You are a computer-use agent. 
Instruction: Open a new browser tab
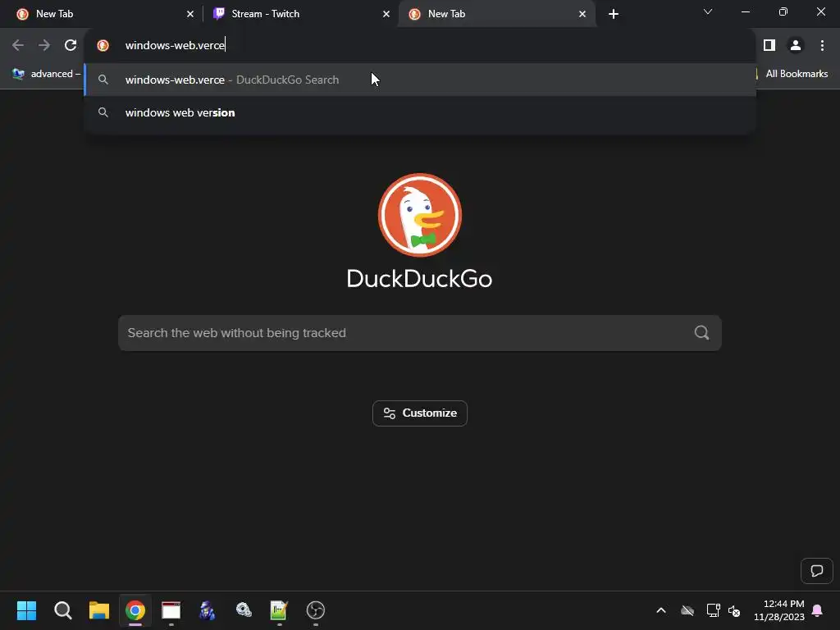[614, 14]
